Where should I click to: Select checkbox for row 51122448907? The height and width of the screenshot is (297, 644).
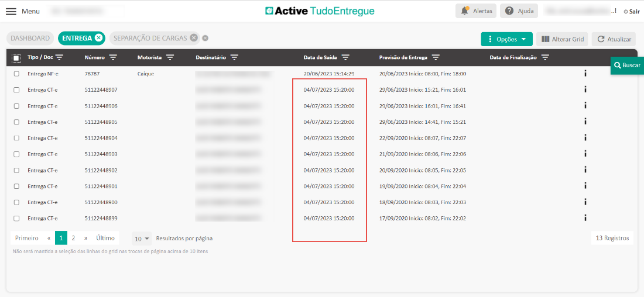[x=16, y=90]
